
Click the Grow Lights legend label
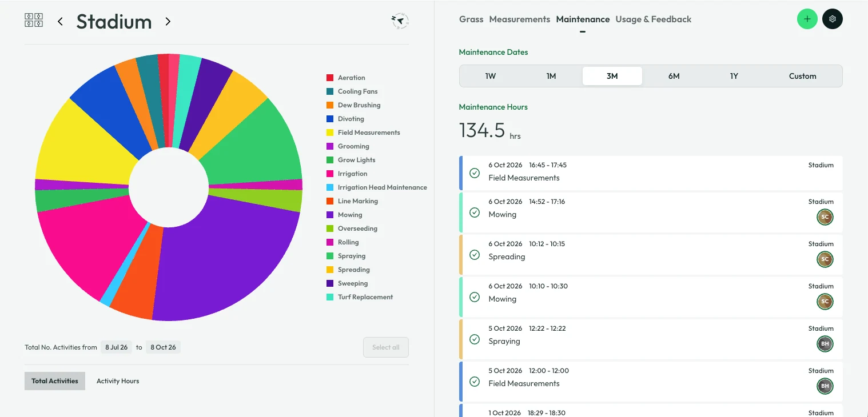point(357,160)
